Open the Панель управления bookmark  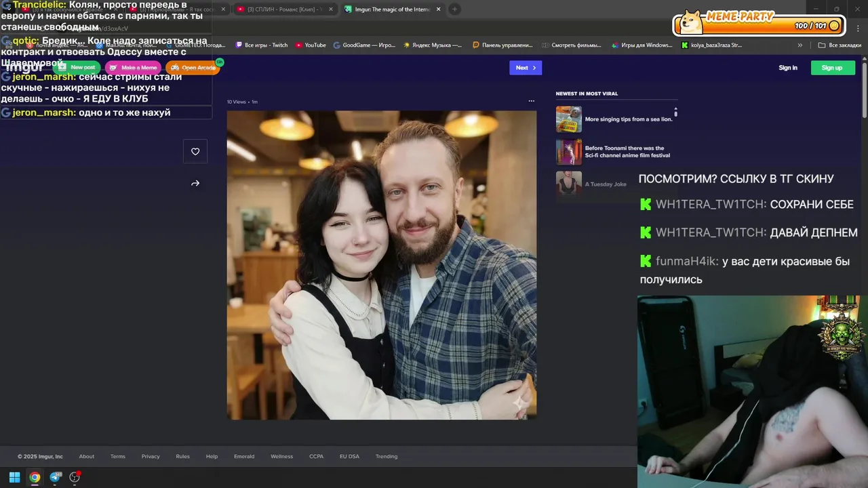502,45
